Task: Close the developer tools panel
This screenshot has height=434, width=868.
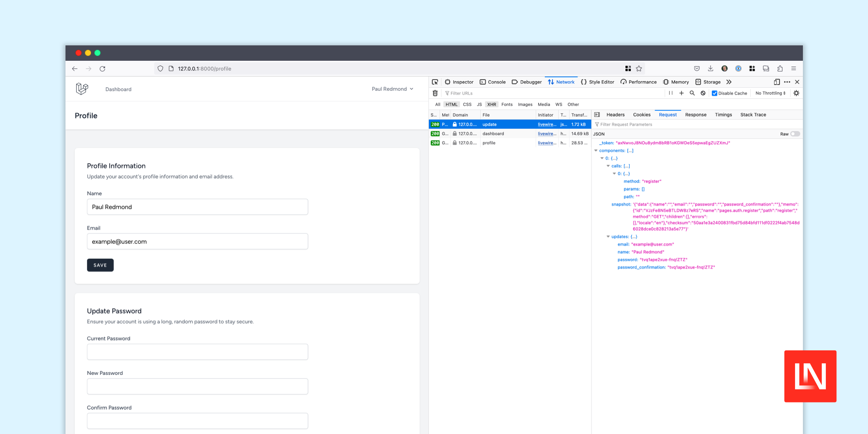Action: point(797,82)
